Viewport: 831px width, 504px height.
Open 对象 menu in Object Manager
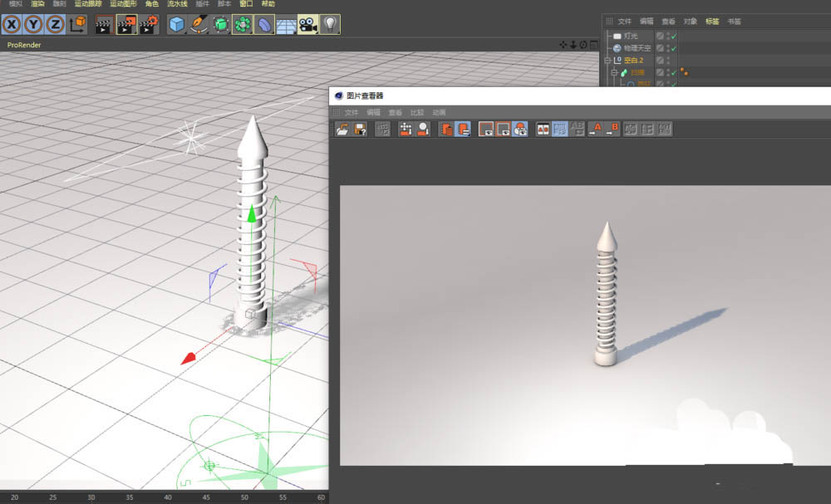click(x=690, y=22)
